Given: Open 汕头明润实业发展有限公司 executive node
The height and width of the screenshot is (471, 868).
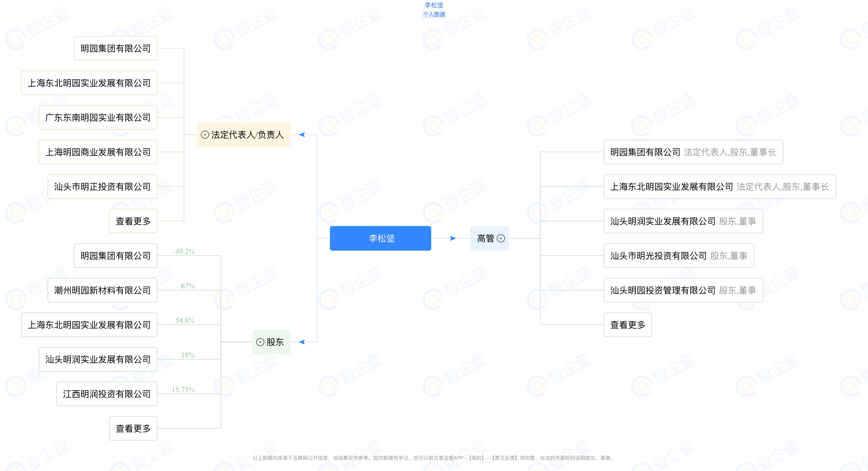Looking at the screenshot, I should click(683, 221).
